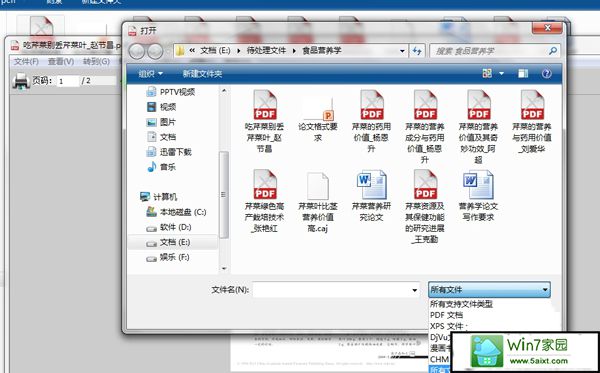Open the view options dropdown arrow
600x373 pixels.
click(x=501, y=73)
